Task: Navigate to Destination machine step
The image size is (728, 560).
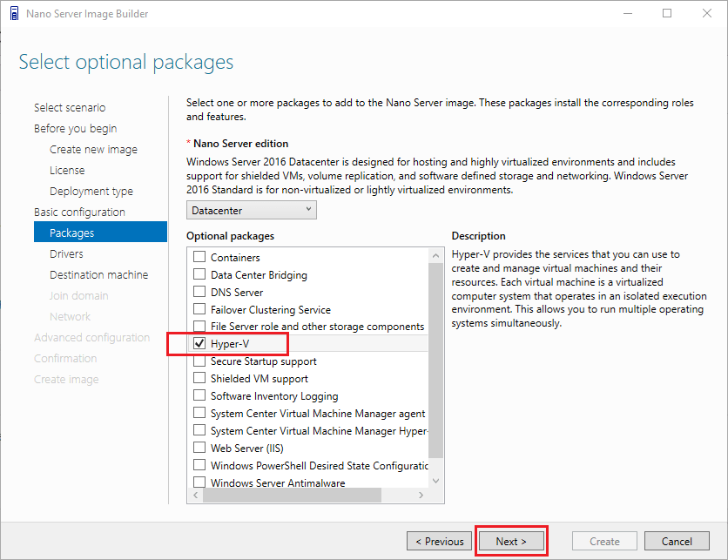Action: coord(98,275)
